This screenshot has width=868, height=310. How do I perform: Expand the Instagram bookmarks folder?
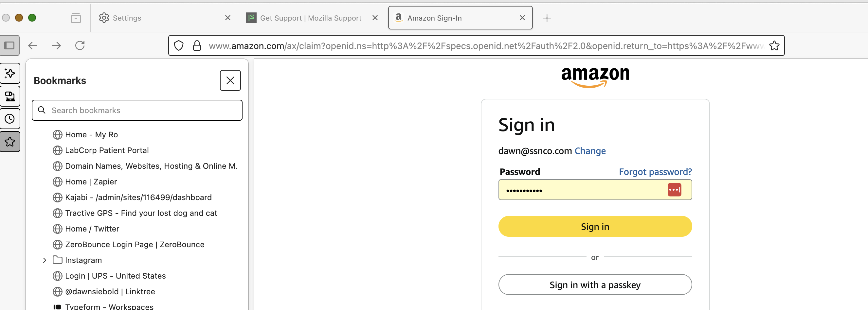coord(45,260)
